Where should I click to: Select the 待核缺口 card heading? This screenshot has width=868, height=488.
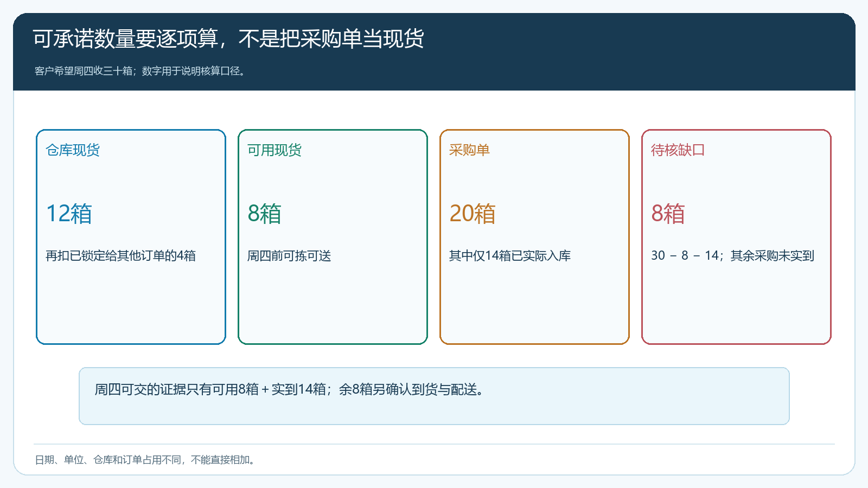point(678,150)
